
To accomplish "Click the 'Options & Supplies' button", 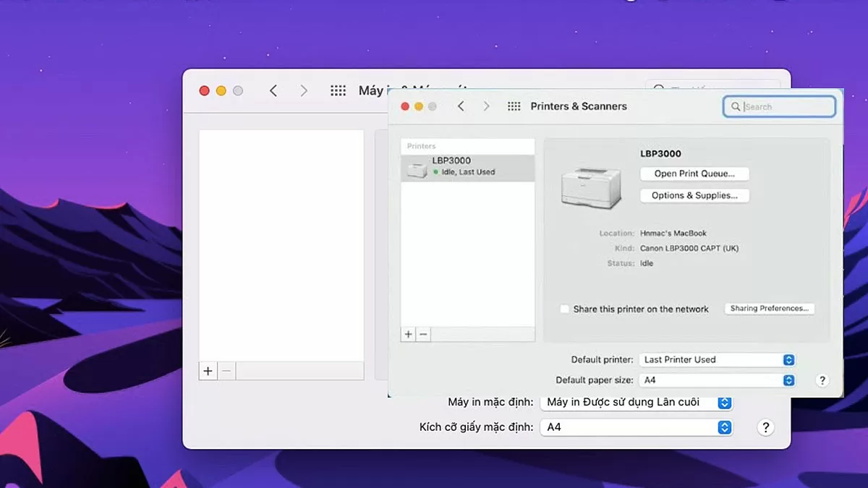I will click(x=694, y=195).
